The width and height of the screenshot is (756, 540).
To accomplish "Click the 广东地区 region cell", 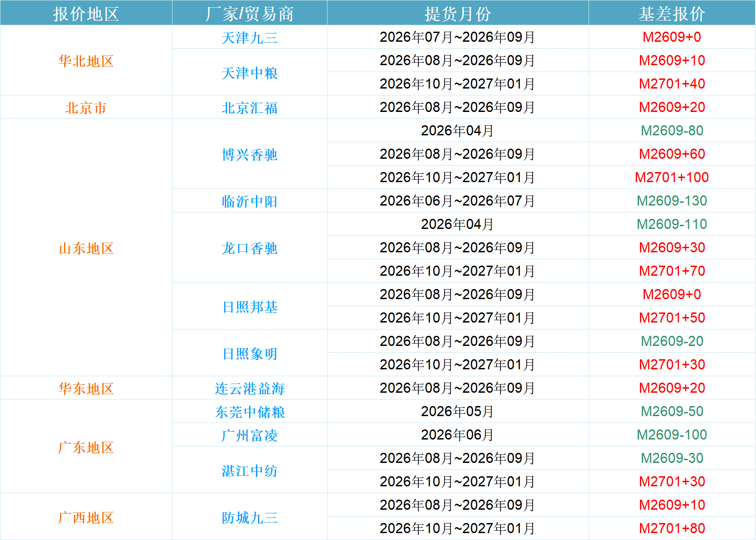I will pos(86,447).
